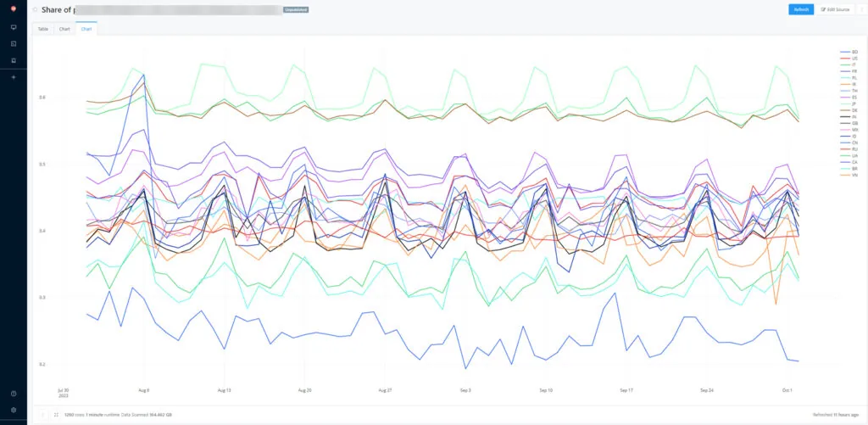
Task: Switch to the first Chart tab
Action: (x=64, y=29)
